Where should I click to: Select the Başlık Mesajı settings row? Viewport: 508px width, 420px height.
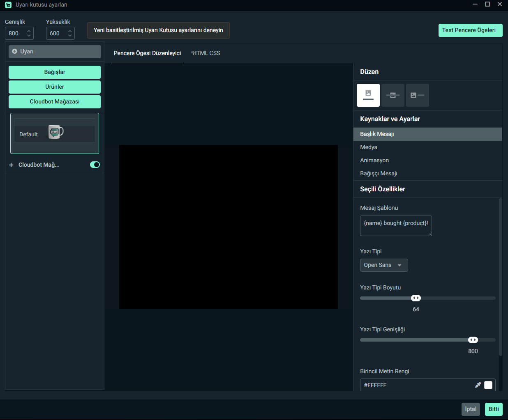[428, 134]
